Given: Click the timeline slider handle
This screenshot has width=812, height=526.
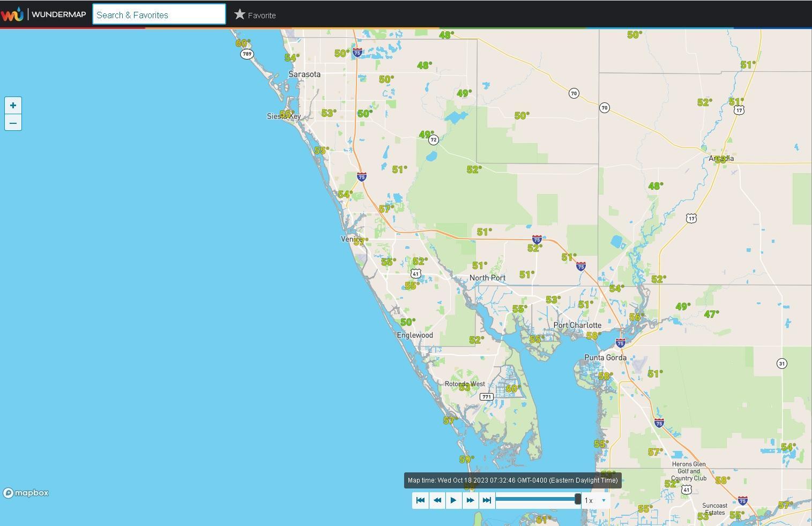Looking at the screenshot, I should [577, 500].
